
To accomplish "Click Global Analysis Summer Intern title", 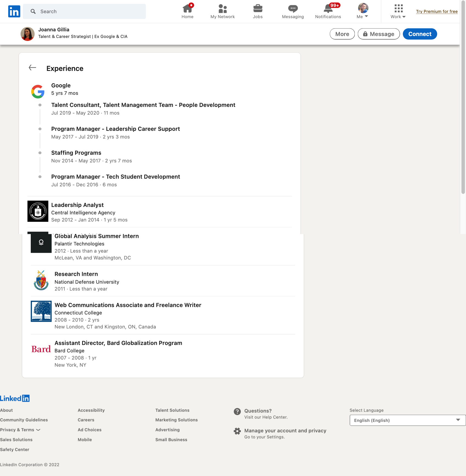I will coord(97,236).
